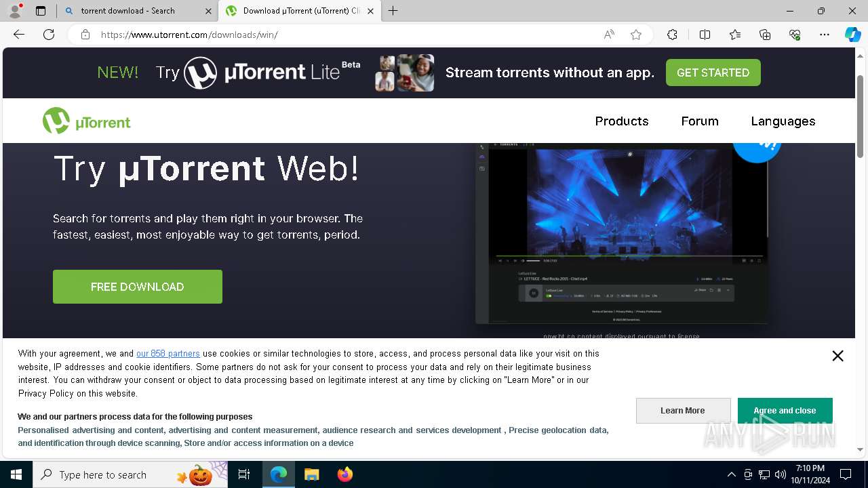Open the taskbar clock and date
The width and height of the screenshot is (868, 488).
(x=810, y=474)
